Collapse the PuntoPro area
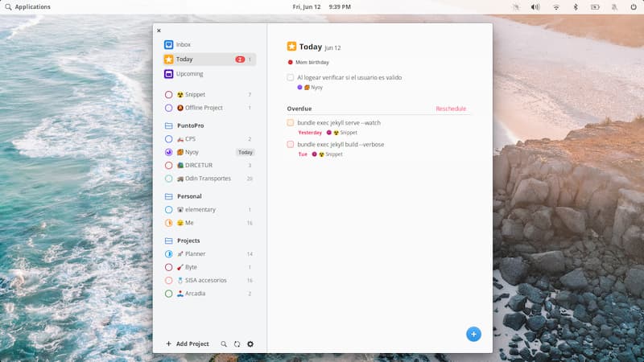The width and height of the screenshot is (644, 362). pyautogui.click(x=189, y=125)
